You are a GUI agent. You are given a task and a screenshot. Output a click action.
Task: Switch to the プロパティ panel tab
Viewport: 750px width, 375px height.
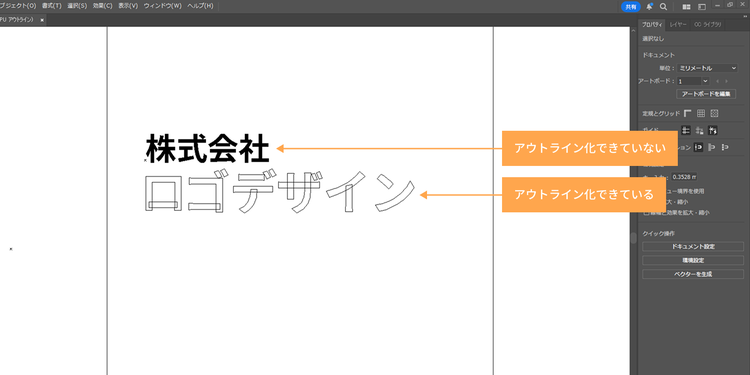652,24
